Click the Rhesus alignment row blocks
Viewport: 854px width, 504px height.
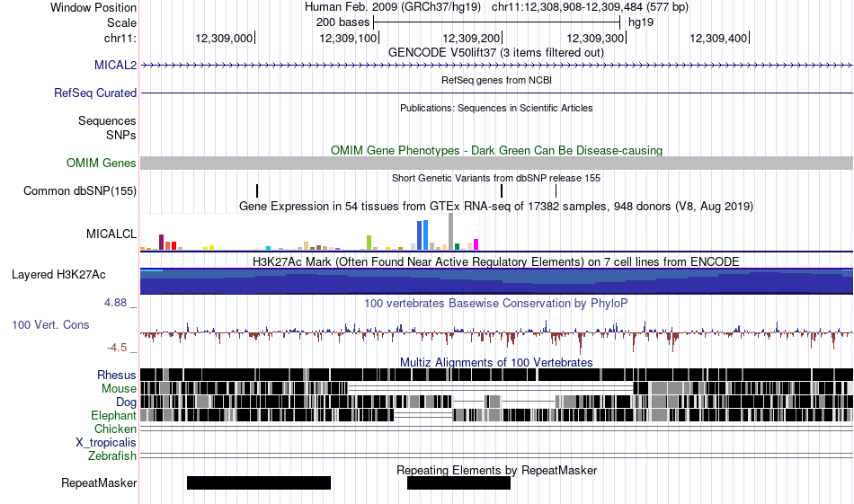click(496, 375)
